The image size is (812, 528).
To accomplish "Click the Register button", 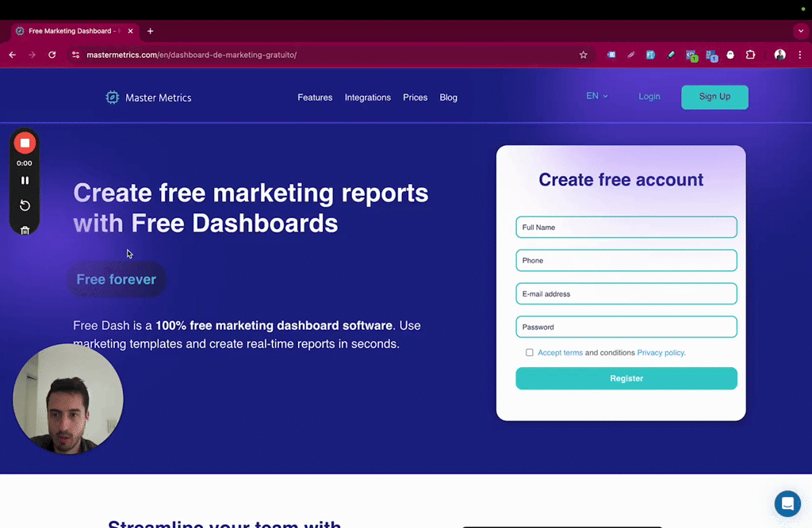I will 626,378.
